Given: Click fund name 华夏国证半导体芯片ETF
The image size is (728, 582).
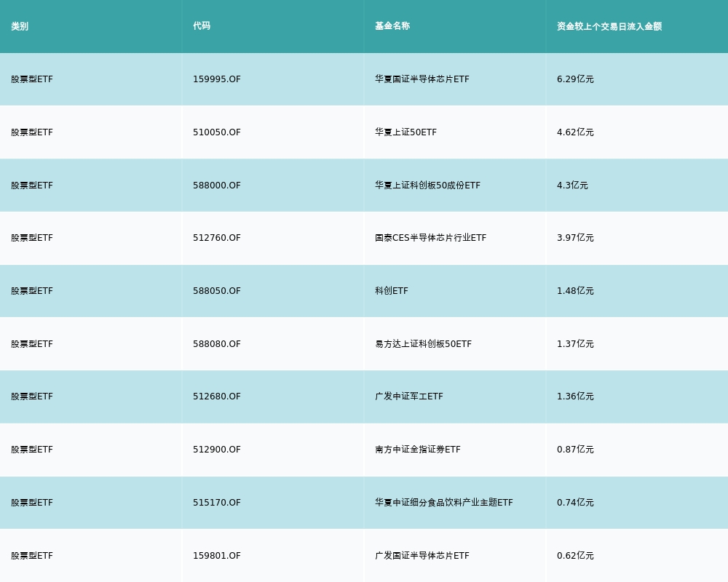Looking at the screenshot, I should [422, 79].
